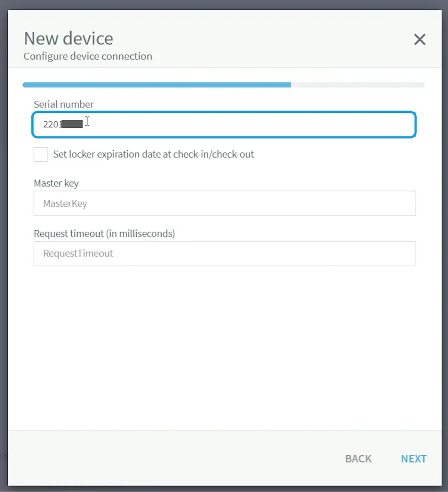Click the 'Set locker expiration date' label text
The image size is (448, 492).
153,154
